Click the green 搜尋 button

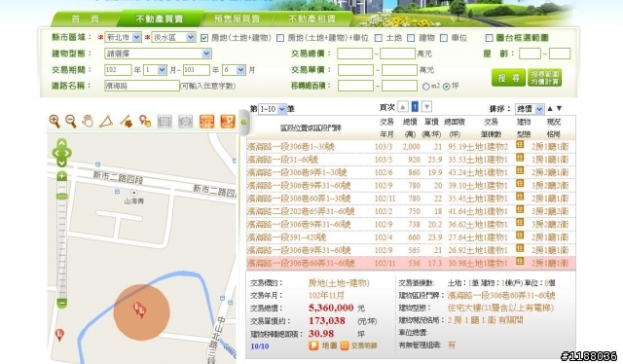pyautogui.click(x=508, y=78)
